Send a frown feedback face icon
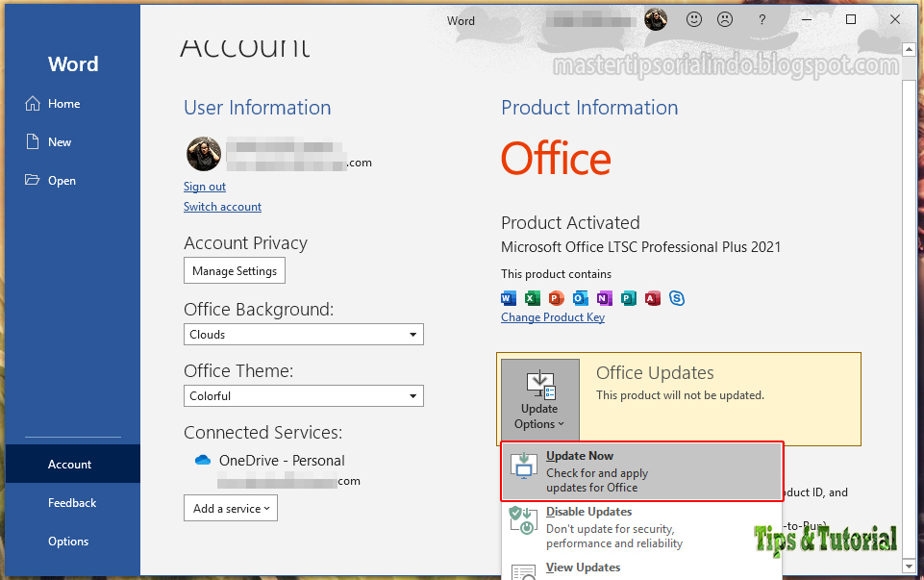 pos(725,19)
